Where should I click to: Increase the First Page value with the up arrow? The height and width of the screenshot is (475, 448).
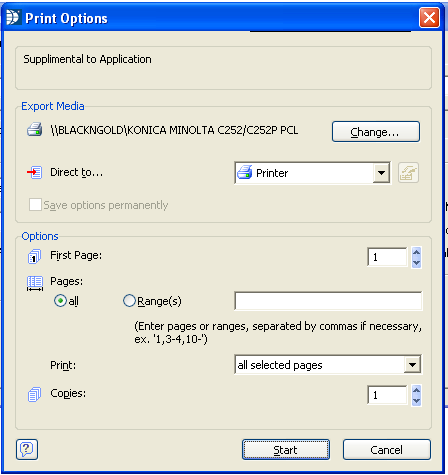click(416, 252)
